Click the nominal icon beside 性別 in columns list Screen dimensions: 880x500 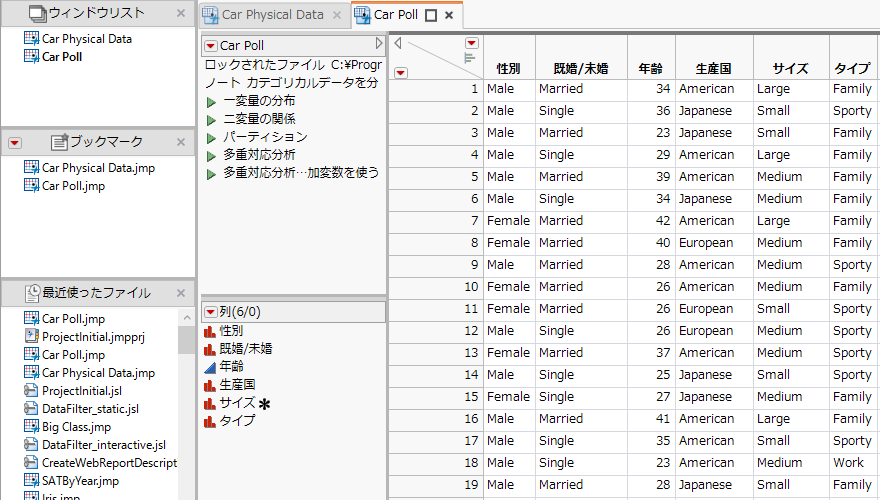click(210, 331)
